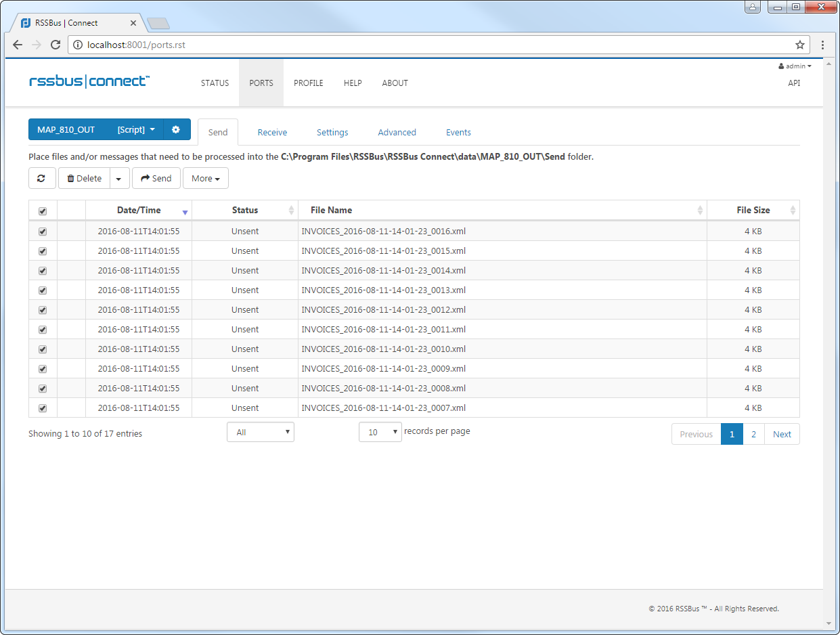Uncheck row INVOICES_..._0015.xml

tap(43, 251)
